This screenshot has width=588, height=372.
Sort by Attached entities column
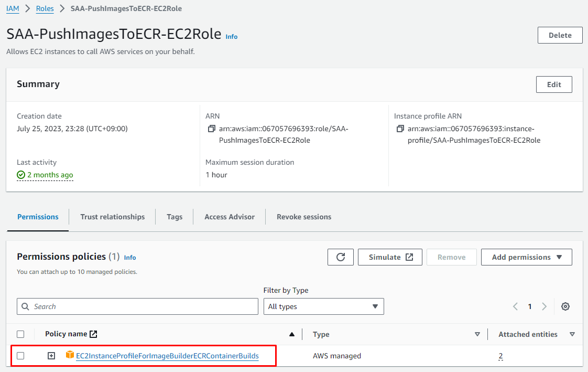572,334
